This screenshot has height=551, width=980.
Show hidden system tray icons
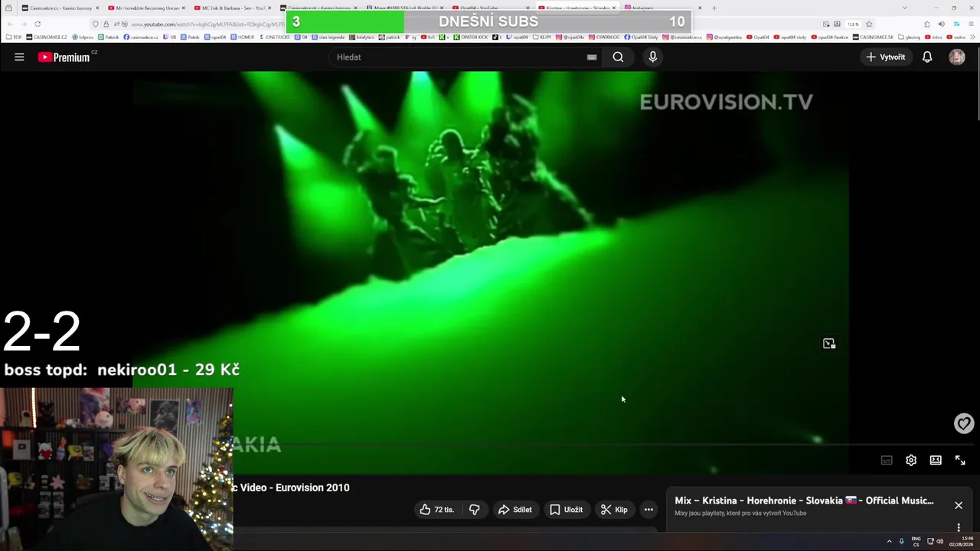[x=889, y=541]
